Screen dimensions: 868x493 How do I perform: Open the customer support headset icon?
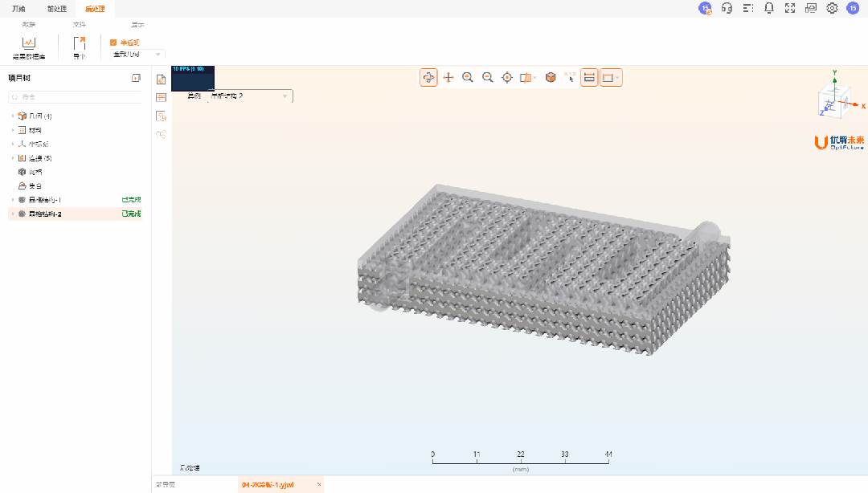coord(727,8)
